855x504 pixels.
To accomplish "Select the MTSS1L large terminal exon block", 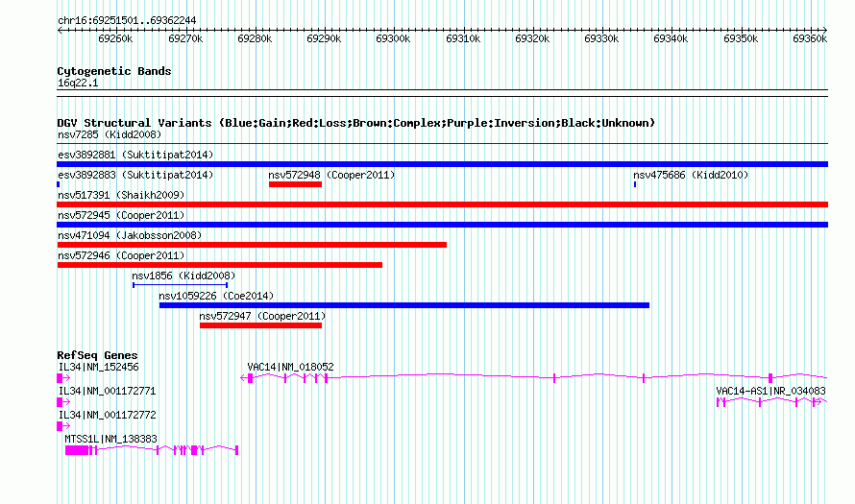I will pyautogui.click(x=76, y=450).
